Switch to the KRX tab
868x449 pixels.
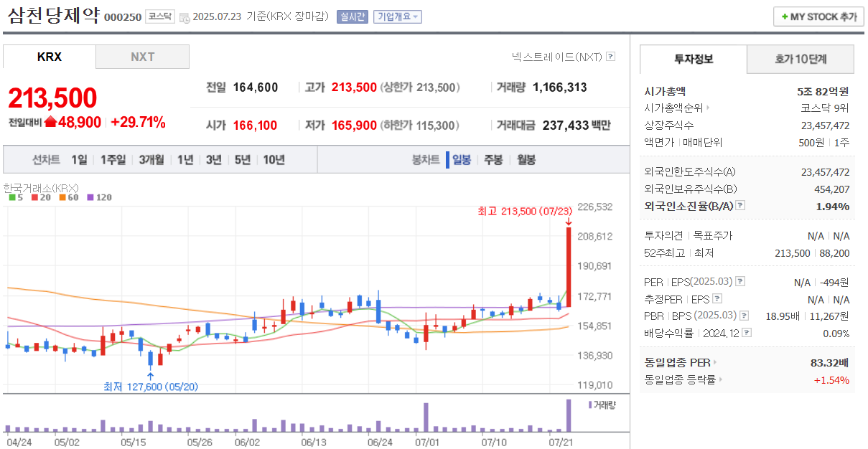tap(50, 57)
